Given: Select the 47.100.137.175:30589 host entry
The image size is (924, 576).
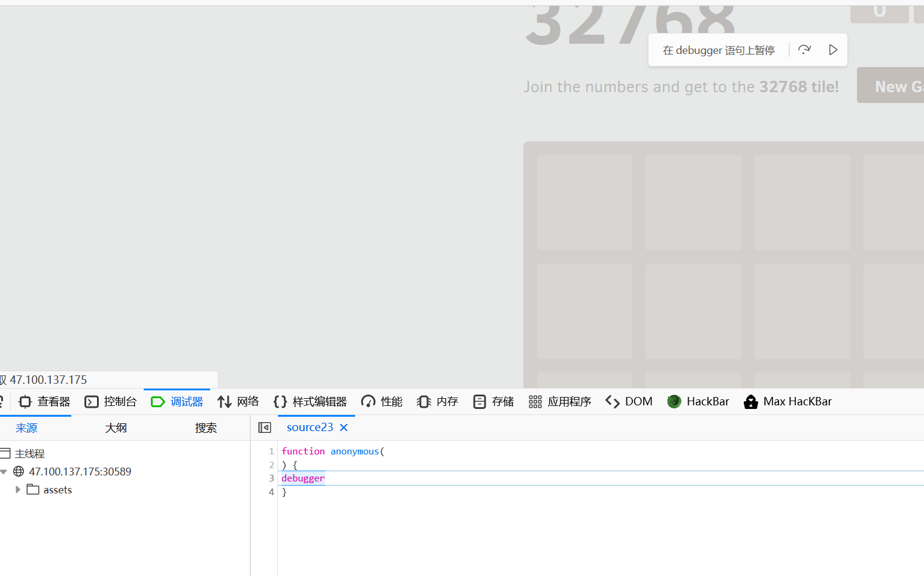Looking at the screenshot, I should pyautogui.click(x=80, y=472).
